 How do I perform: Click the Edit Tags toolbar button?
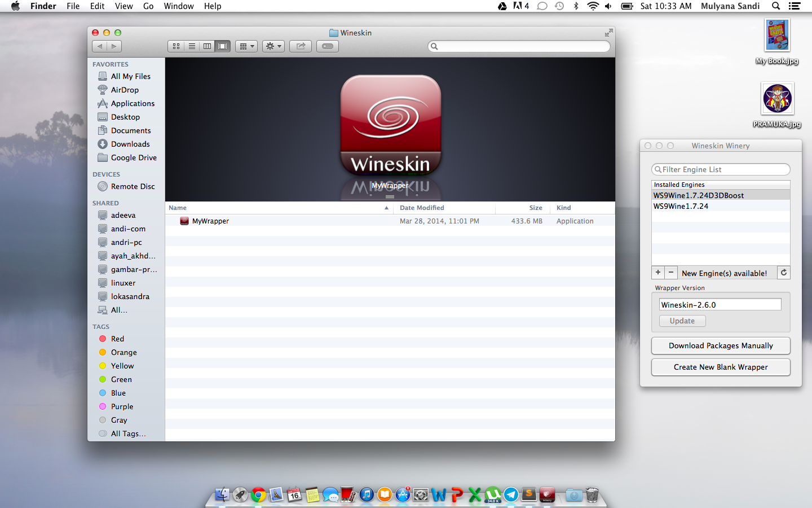(x=328, y=46)
